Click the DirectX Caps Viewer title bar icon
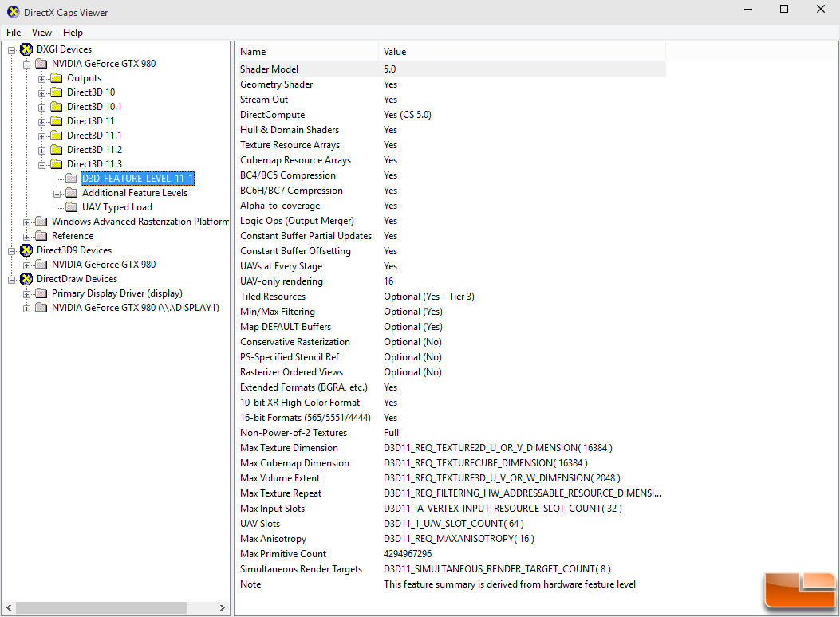This screenshot has height=617, width=840. point(14,12)
